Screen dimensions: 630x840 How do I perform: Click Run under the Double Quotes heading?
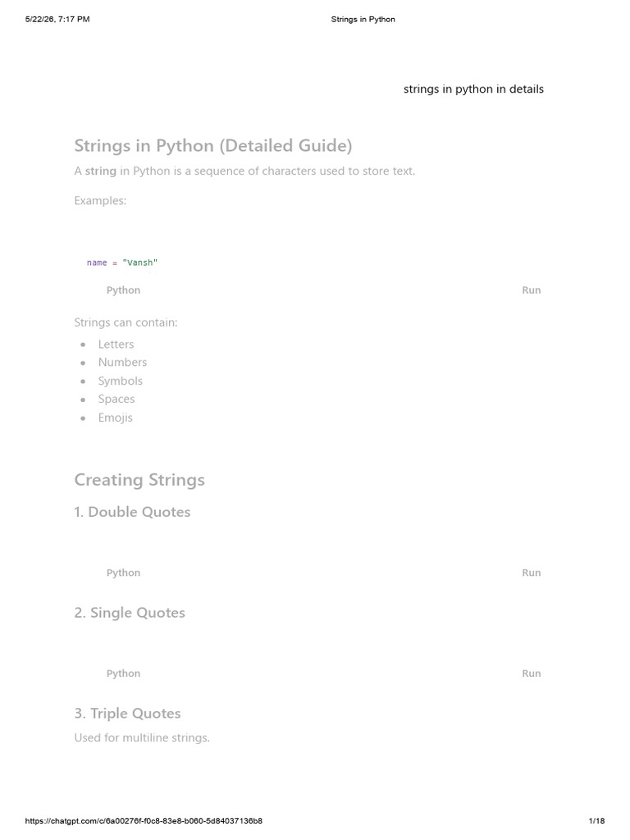pyautogui.click(x=531, y=573)
